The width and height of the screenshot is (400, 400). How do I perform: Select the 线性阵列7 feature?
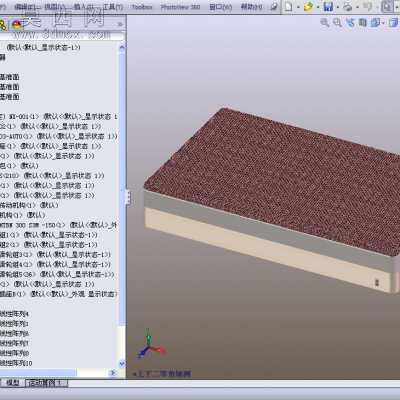(x=15, y=343)
